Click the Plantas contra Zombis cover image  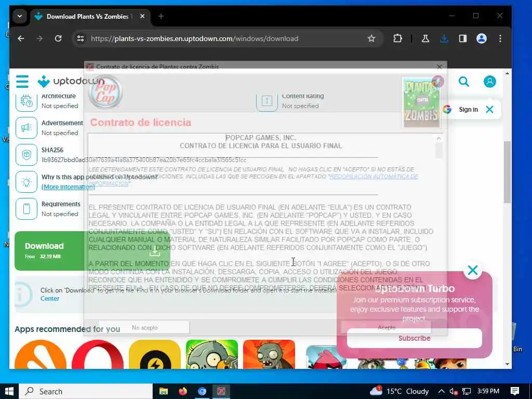(421, 103)
